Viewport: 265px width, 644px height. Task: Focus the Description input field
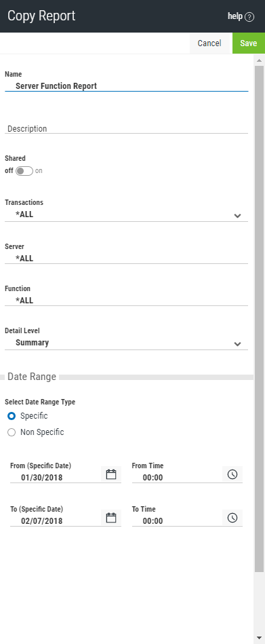coord(126,128)
